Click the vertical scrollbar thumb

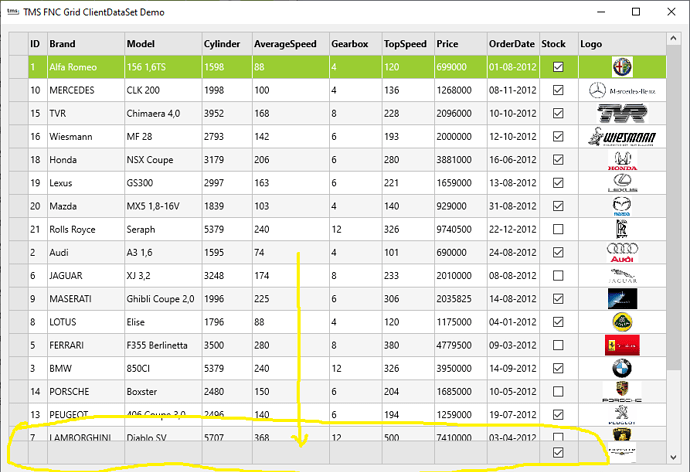pos(673,207)
